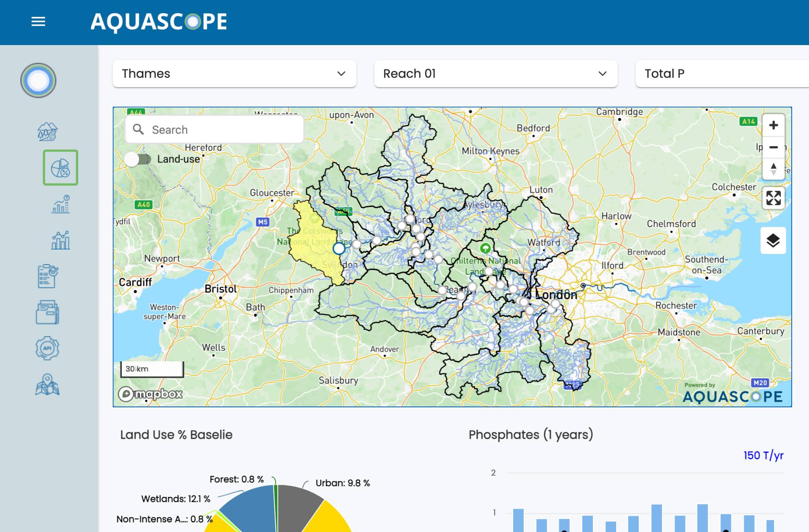
Task: Click the Bristol label on map
Action: [221, 289]
